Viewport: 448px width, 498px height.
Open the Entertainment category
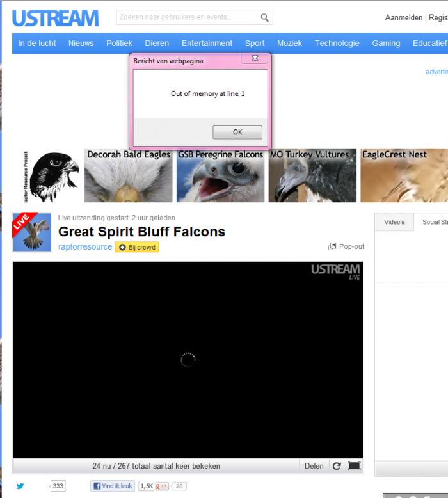click(207, 43)
